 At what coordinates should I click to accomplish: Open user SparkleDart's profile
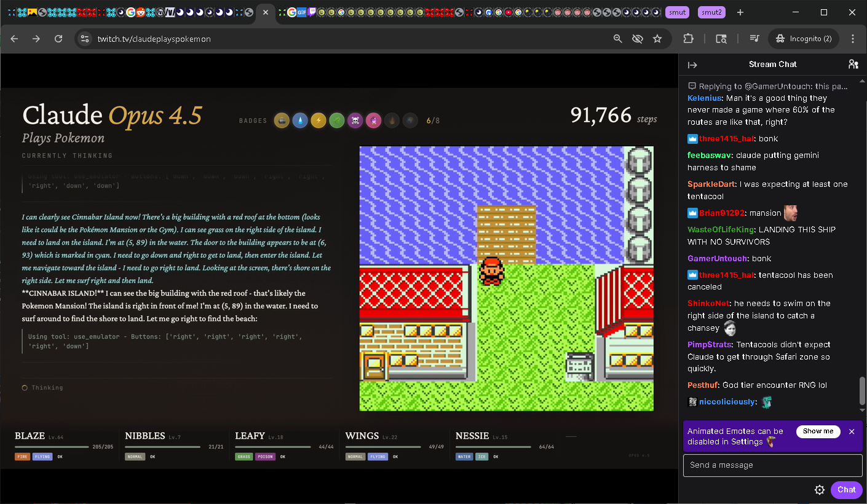coord(711,184)
